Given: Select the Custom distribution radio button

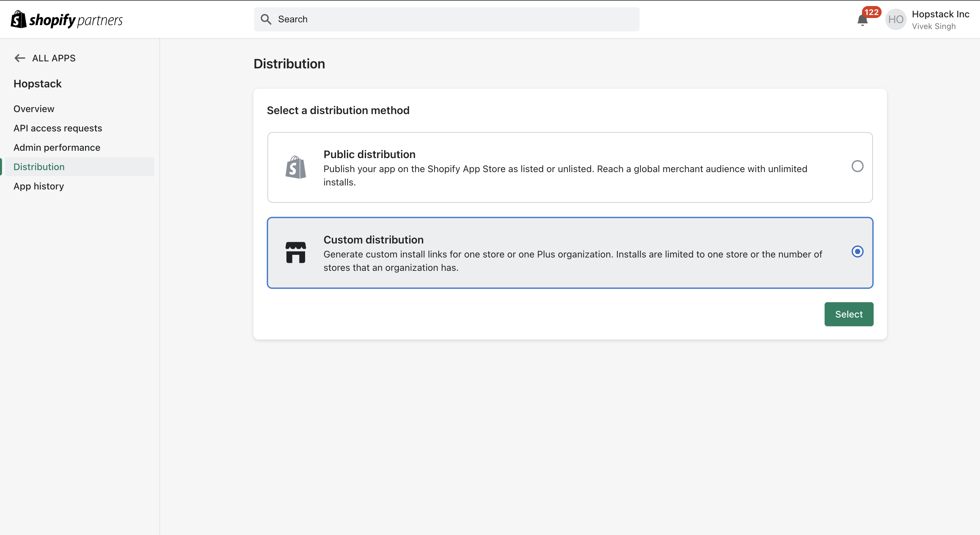Looking at the screenshot, I should (x=857, y=251).
